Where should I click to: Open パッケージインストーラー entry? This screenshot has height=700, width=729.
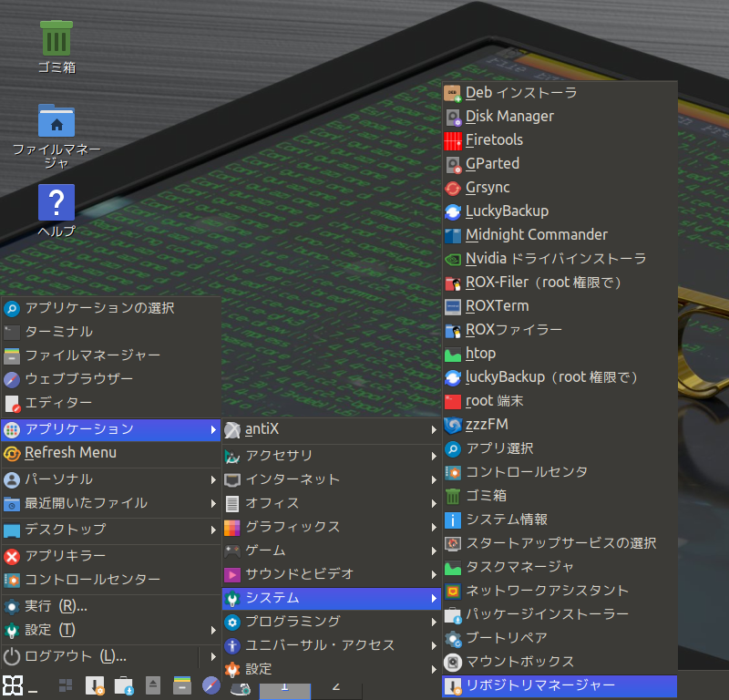560,614
